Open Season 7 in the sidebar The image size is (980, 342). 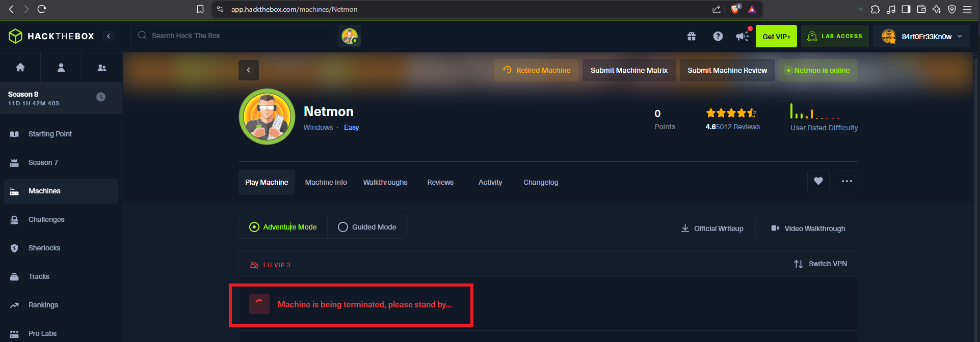[61, 162]
